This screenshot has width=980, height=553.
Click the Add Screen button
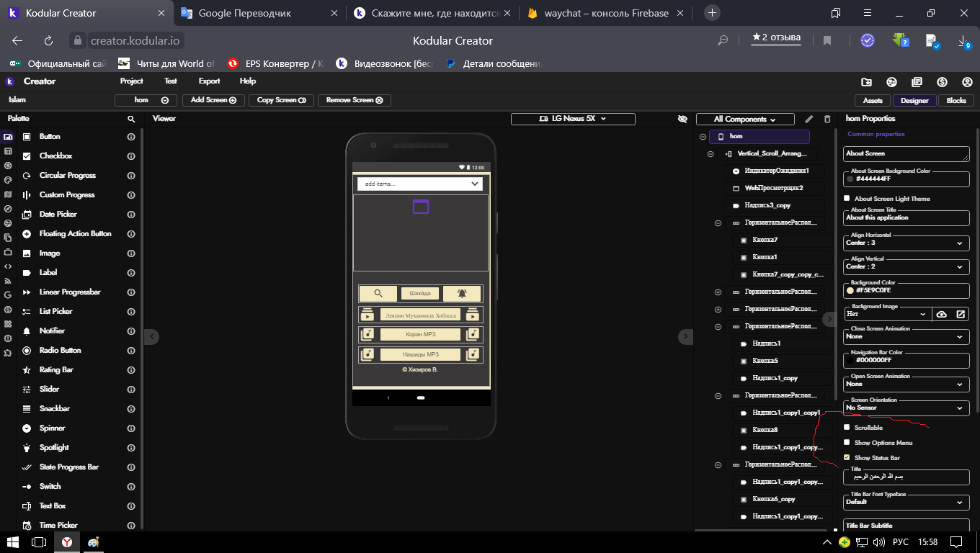pos(213,100)
